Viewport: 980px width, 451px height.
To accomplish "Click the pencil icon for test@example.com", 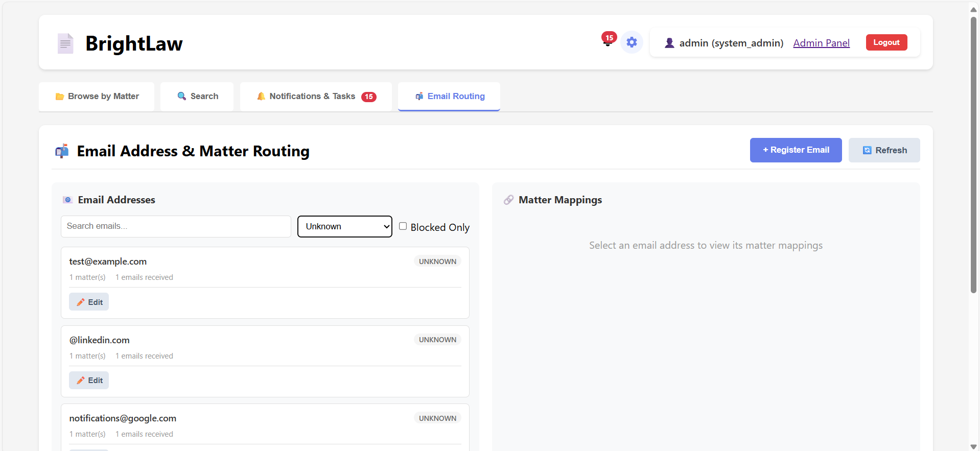I will point(81,302).
